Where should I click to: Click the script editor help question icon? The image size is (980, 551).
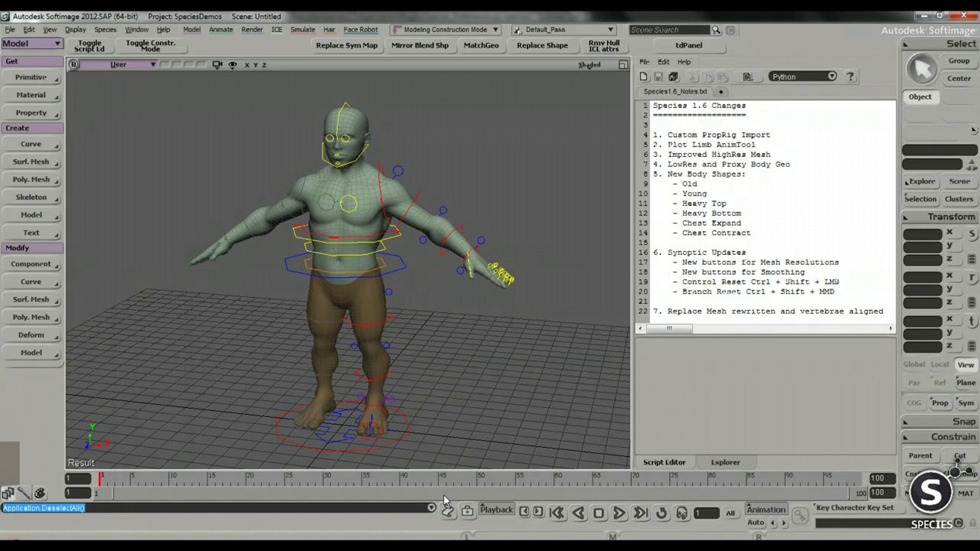click(851, 77)
